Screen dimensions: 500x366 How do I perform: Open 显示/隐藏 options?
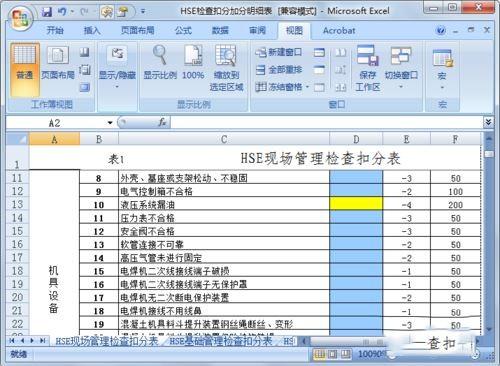pyautogui.click(x=117, y=68)
